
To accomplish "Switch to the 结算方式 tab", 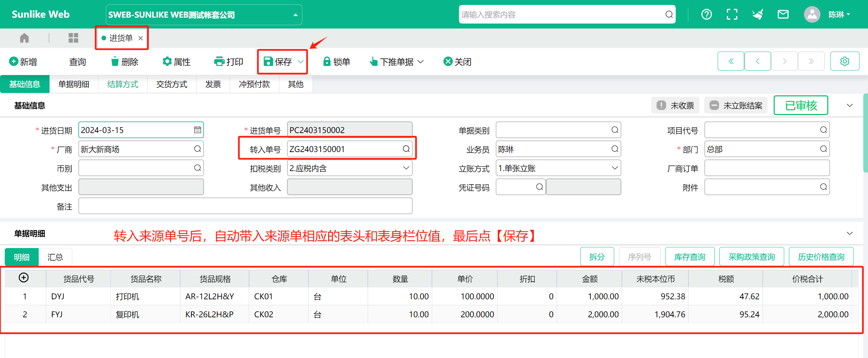I will click(123, 84).
